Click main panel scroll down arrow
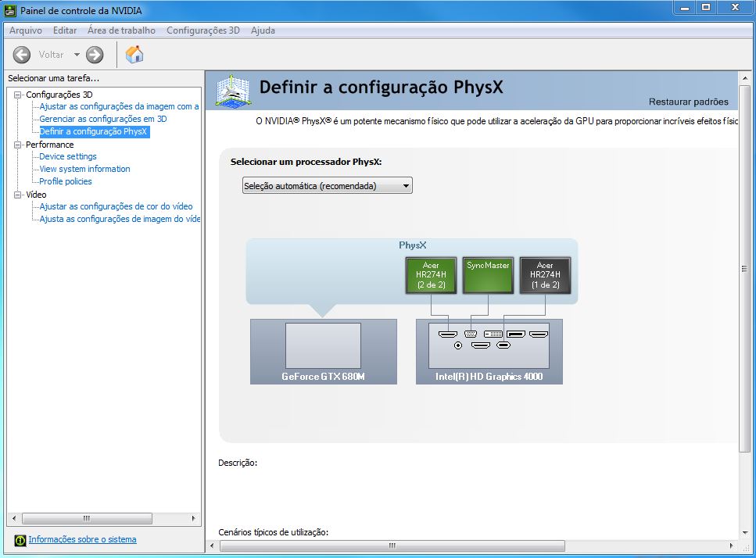The image size is (756, 558). (x=745, y=533)
